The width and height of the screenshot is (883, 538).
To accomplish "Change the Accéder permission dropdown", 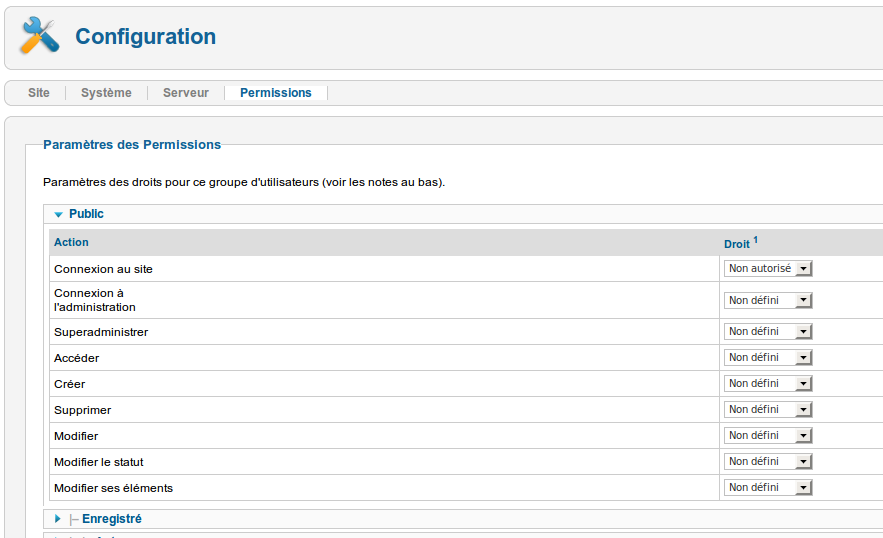I will (x=768, y=358).
